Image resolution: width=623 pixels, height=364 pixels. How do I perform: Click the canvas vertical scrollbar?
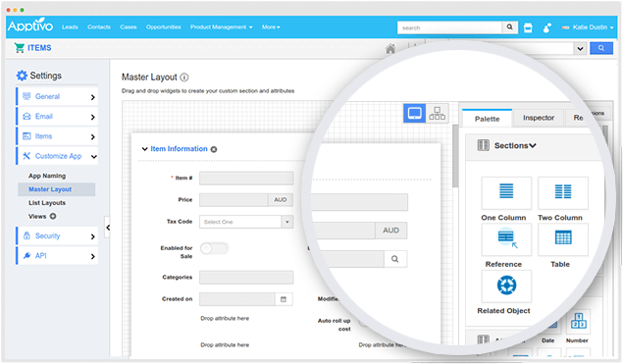click(455, 155)
